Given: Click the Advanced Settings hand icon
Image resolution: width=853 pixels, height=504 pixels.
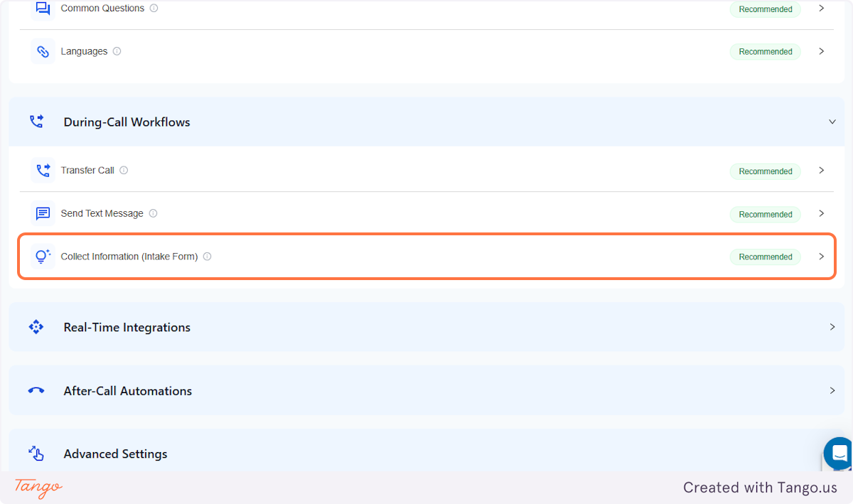Looking at the screenshot, I should [36, 454].
